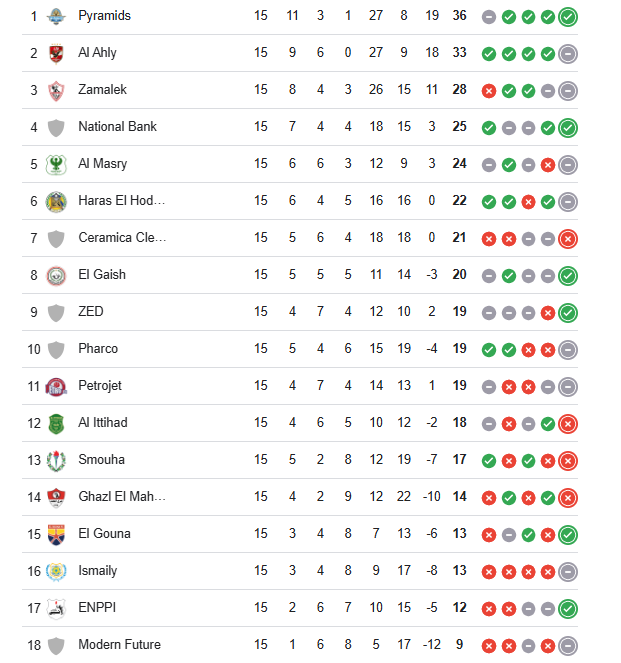
Task: Click Al Ahly's circled latest draw indicator
Action: pos(568,53)
